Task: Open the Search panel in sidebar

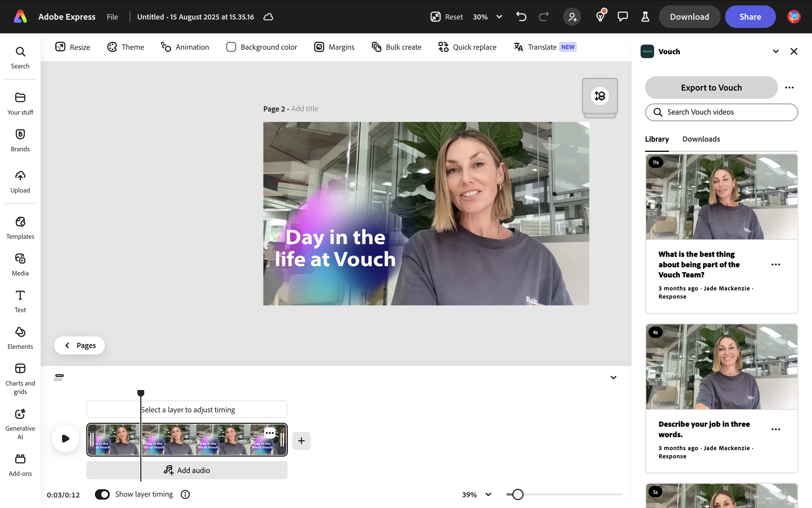Action: (20, 58)
